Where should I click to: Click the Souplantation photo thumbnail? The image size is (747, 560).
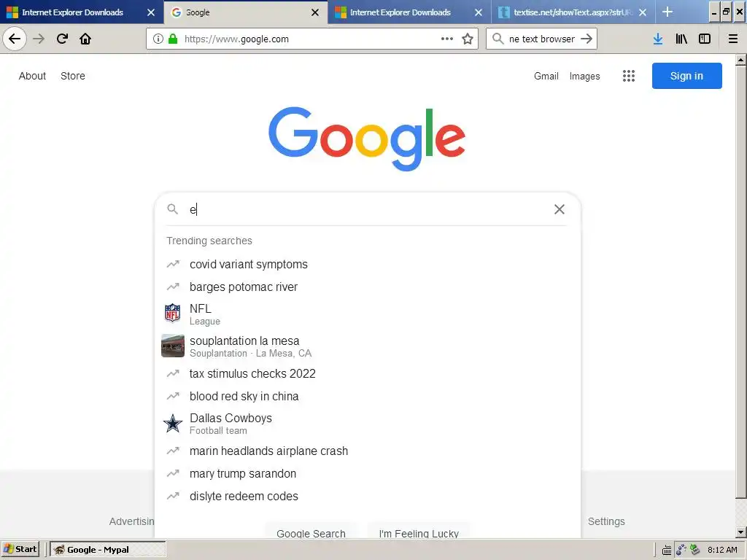[172, 346]
